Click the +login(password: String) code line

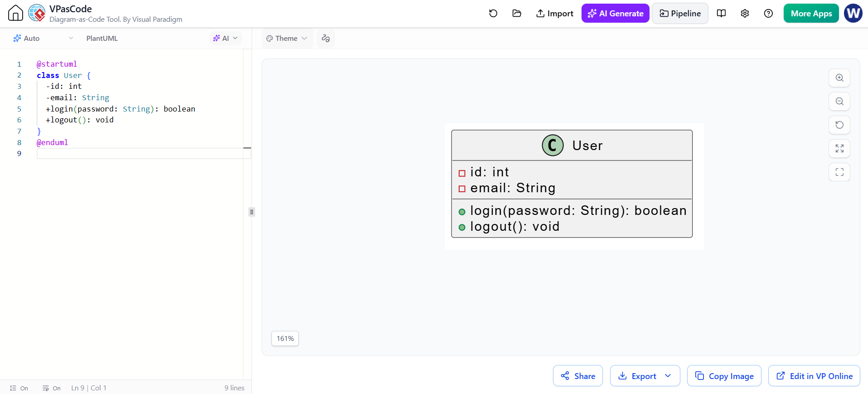click(121, 109)
